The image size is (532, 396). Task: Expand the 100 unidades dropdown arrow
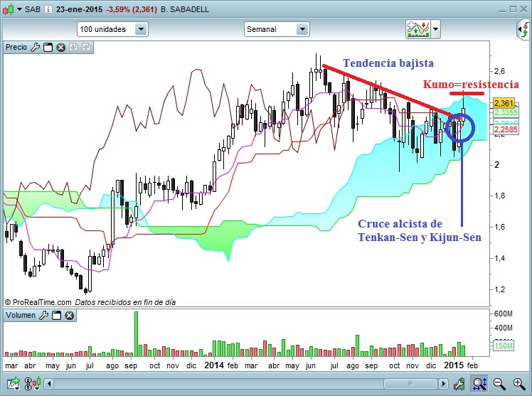coord(141,29)
